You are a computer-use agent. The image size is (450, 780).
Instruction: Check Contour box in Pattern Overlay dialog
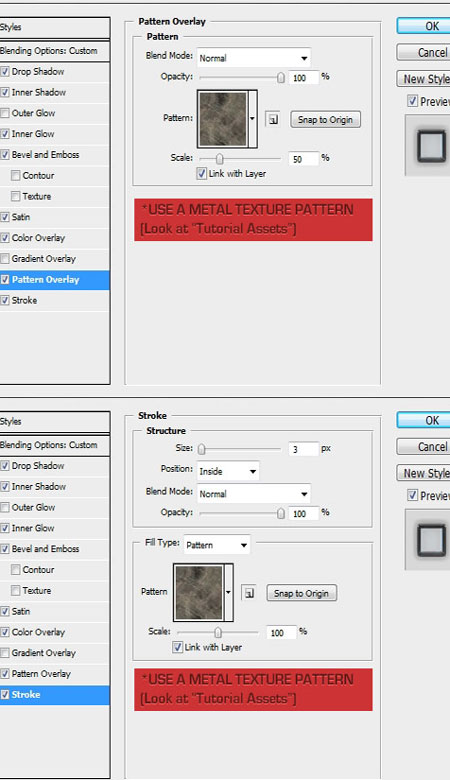tap(16, 176)
